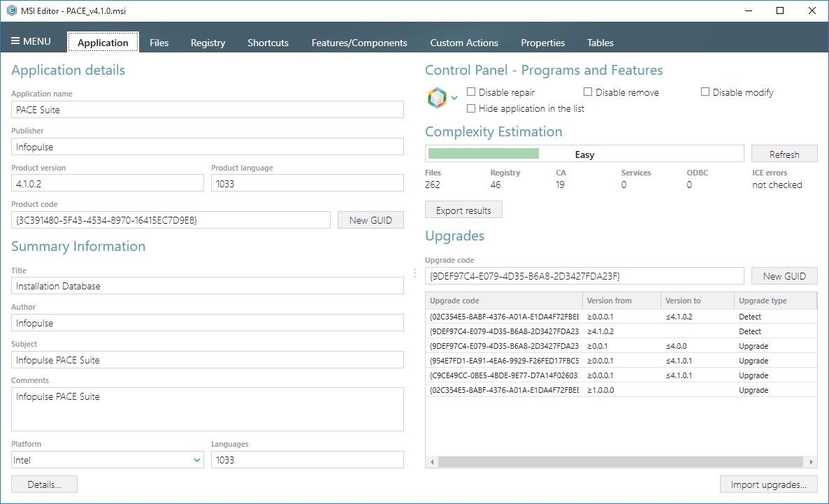Generate New GUID for upgrade code
This screenshot has height=504, width=829.
tap(784, 276)
